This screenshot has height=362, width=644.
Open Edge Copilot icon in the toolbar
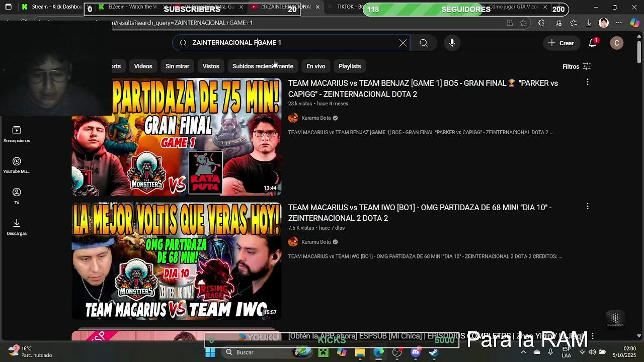tap(635, 23)
